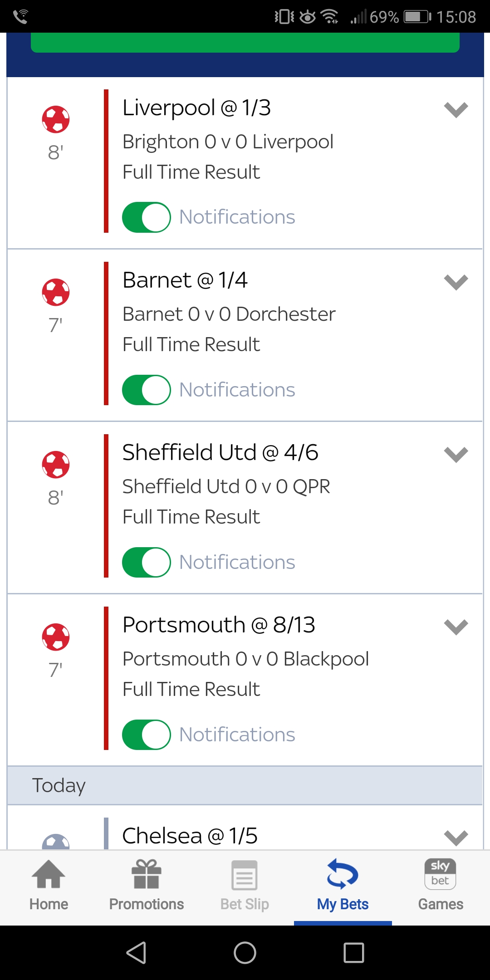
Task: Expand the Portsmouth @ 8/13 bet chevron
Action: point(456,627)
